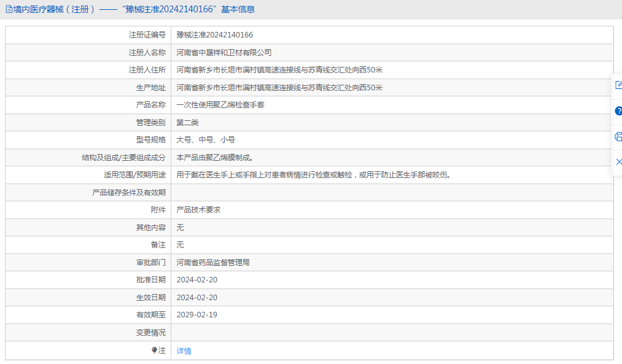
Task: Select the intended use text starting 用于戴在医生手上
Action: click(314, 175)
